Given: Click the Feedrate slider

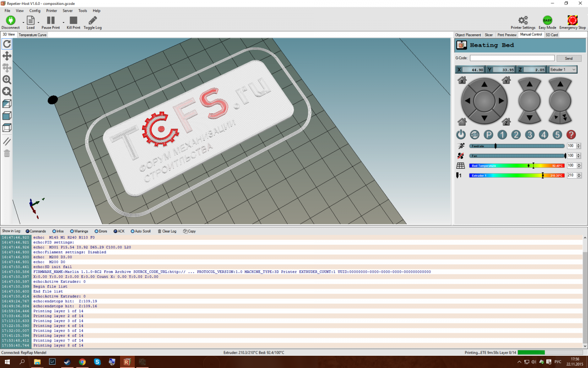Looking at the screenshot, I should (x=517, y=146).
